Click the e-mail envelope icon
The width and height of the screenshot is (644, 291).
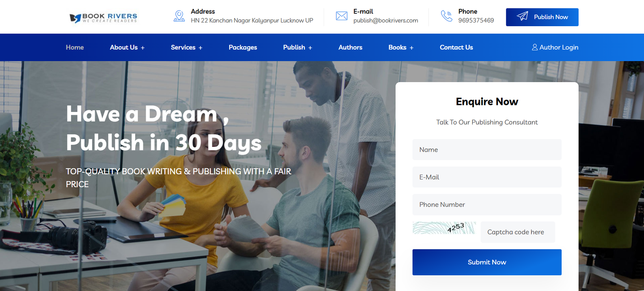pyautogui.click(x=341, y=16)
